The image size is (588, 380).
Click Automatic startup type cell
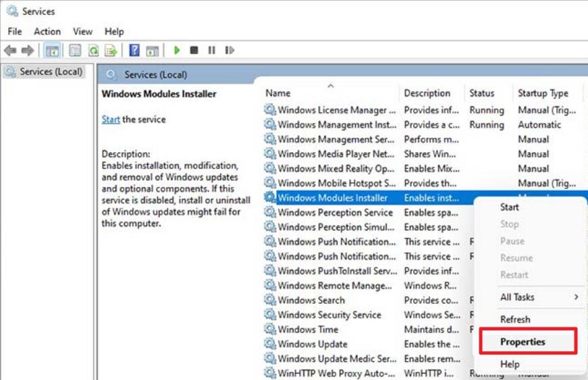coord(539,124)
